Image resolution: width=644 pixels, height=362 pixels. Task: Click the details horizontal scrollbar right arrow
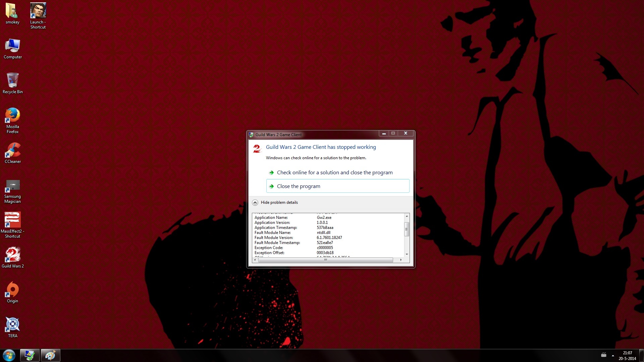click(401, 260)
